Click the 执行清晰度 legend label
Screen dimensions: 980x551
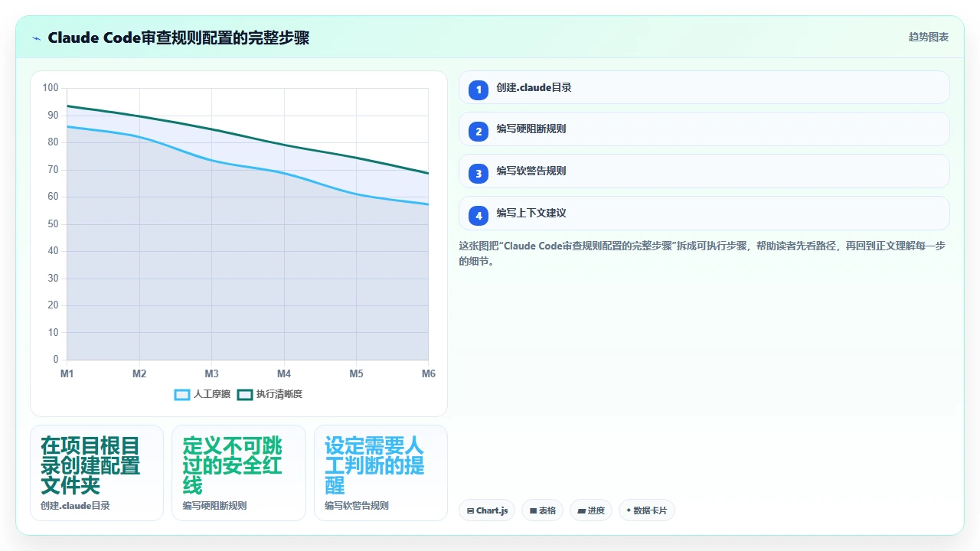click(x=279, y=394)
